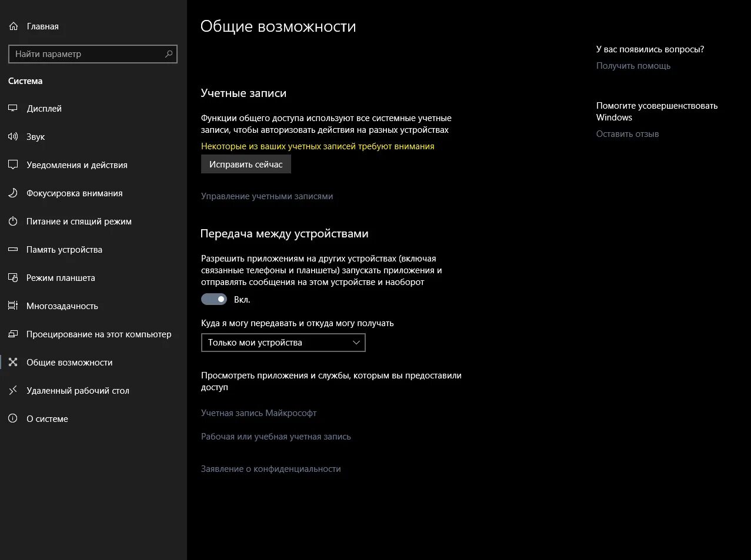Open the Только мои устройства dropdown

[x=283, y=343]
